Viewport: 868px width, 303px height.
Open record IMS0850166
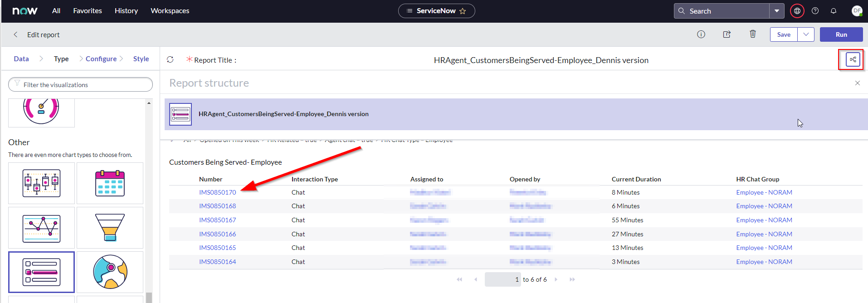218,234
